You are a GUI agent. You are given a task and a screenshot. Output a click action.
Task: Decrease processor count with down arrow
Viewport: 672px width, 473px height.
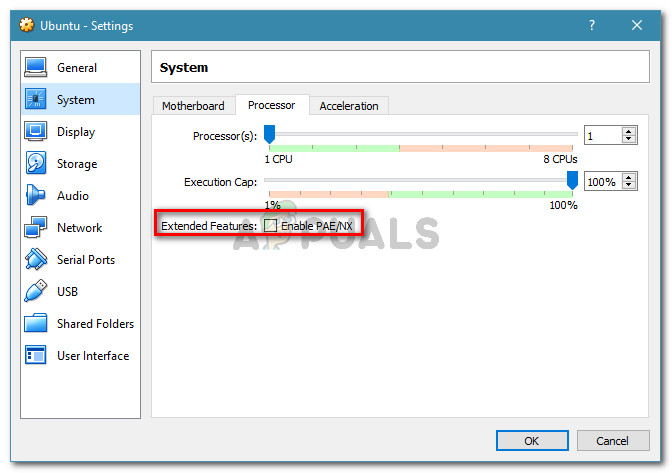[x=628, y=139]
